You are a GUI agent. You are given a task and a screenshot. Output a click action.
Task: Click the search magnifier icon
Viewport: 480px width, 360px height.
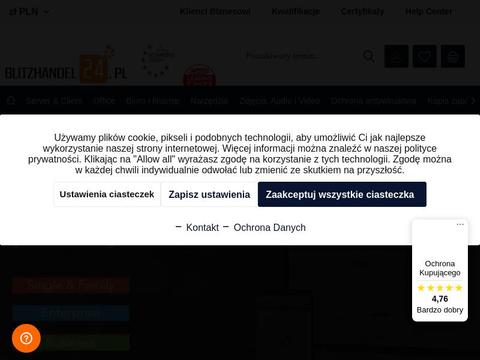pyautogui.click(x=368, y=56)
